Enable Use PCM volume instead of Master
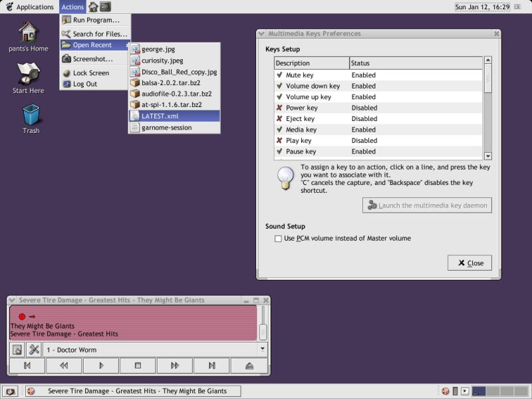 (x=279, y=239)
